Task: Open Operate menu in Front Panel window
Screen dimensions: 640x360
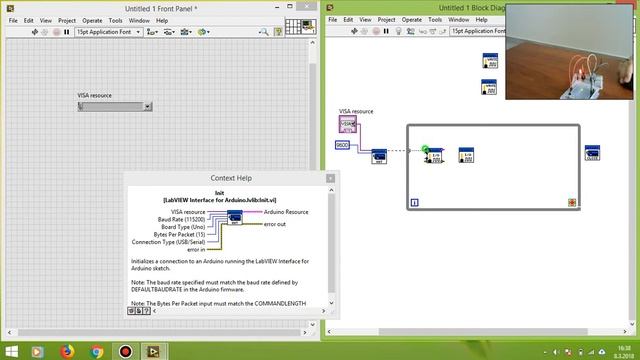Action: click(92, 20)
